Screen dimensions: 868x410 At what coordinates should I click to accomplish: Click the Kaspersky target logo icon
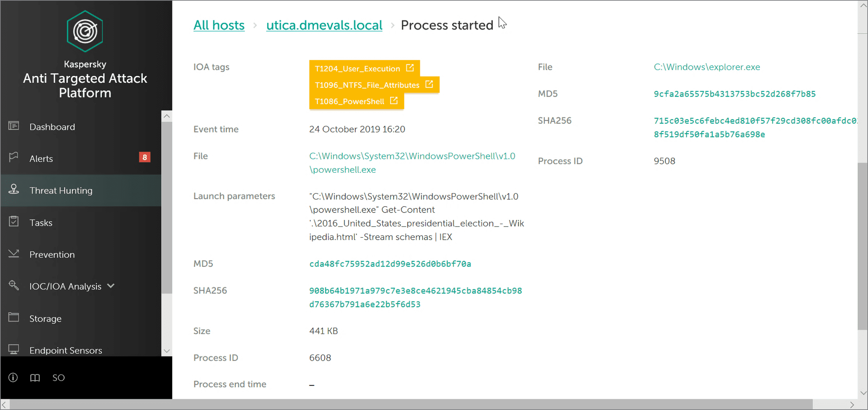coord(85,31)
